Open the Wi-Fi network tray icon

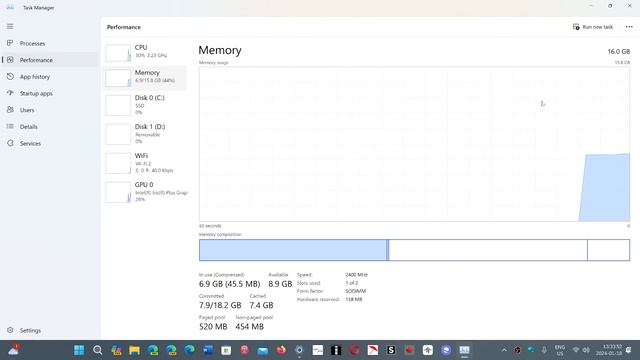[576, 350]
